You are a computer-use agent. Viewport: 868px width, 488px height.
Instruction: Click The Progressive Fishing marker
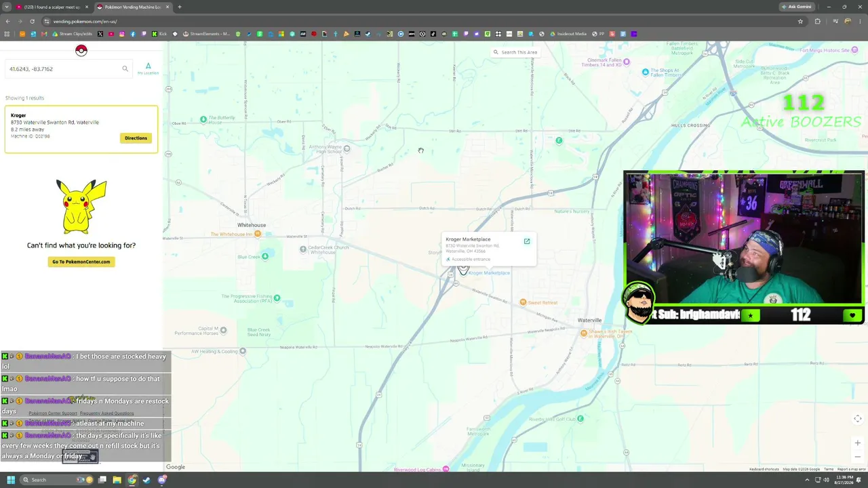pos(277,298)
